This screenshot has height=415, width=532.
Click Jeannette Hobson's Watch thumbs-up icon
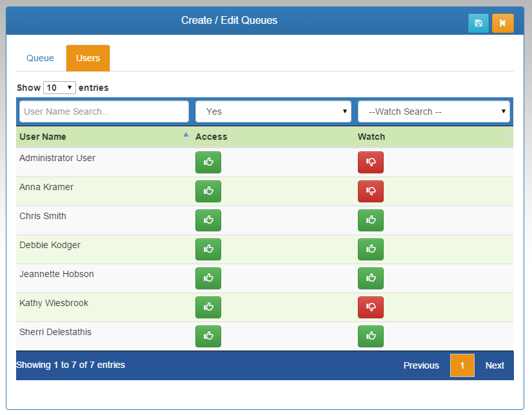point(370,278)
